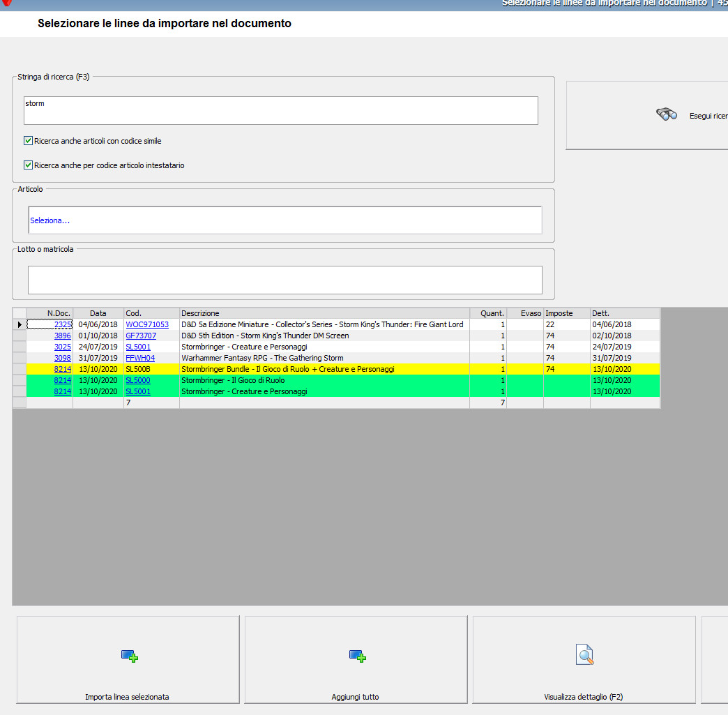The width and height of the screenshot is (728, 715).
Task: Click Importa linea selezionata button label
Action: (127, 697)
